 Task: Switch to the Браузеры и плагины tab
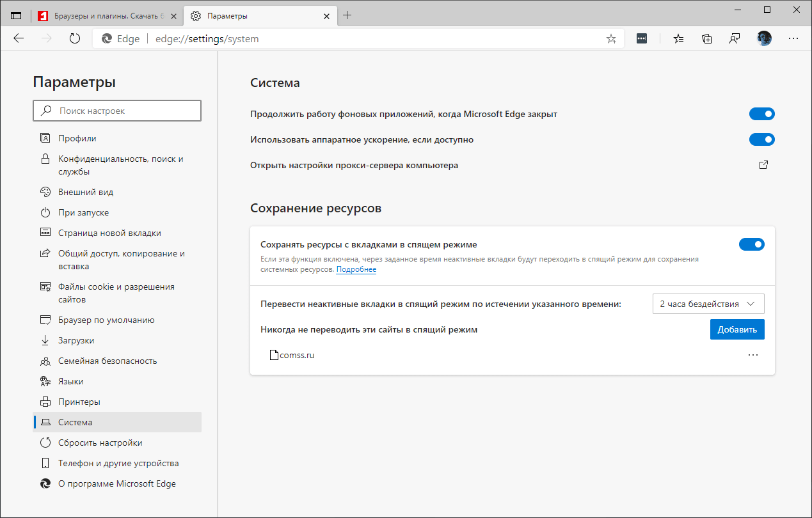click(x=106, y=15)
